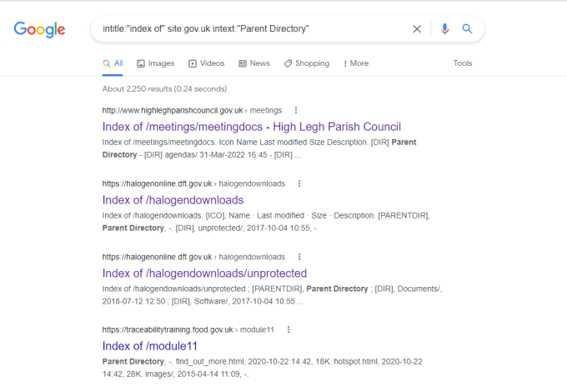Open the Images results tab
The image size is (567, 392).
156,63
